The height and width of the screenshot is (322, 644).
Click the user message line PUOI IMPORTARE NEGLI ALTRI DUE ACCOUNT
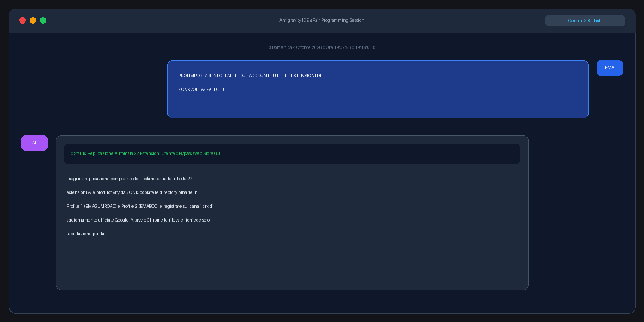pyautogui.click(x=249, y=76)
